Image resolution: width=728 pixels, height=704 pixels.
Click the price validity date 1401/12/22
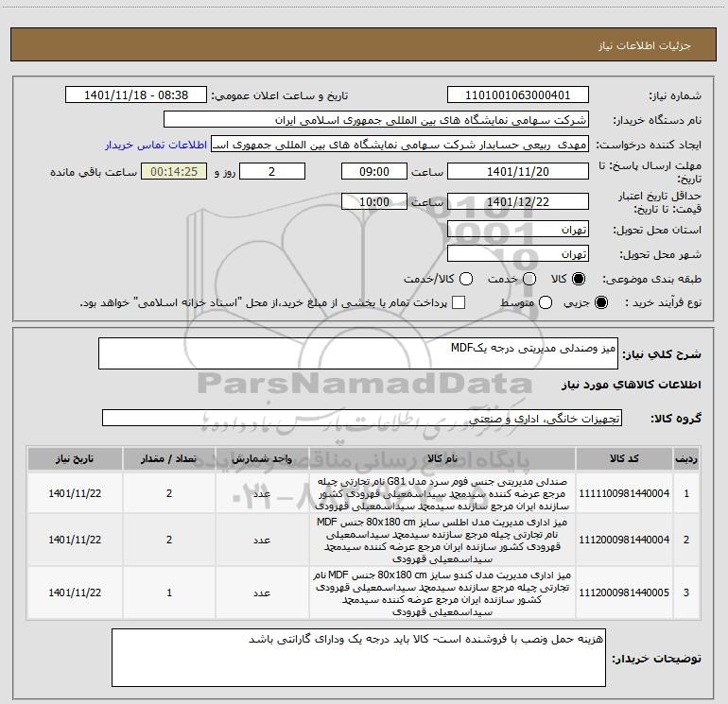(518, 201)
